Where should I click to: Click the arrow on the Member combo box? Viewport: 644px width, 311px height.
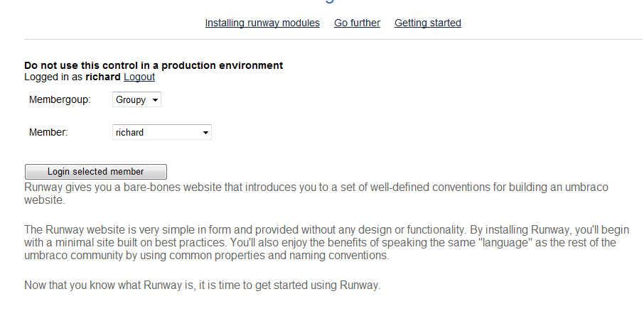click(205, 132)
